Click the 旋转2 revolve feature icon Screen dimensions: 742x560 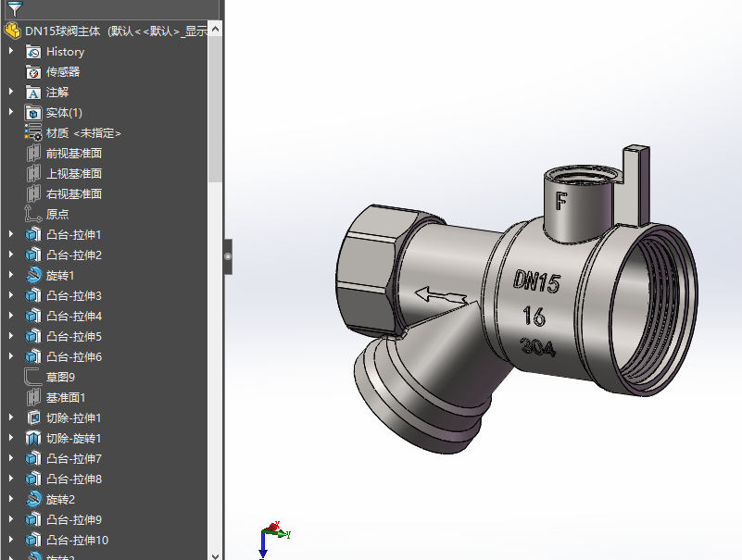pyautogui.click(x=33, y=499)
